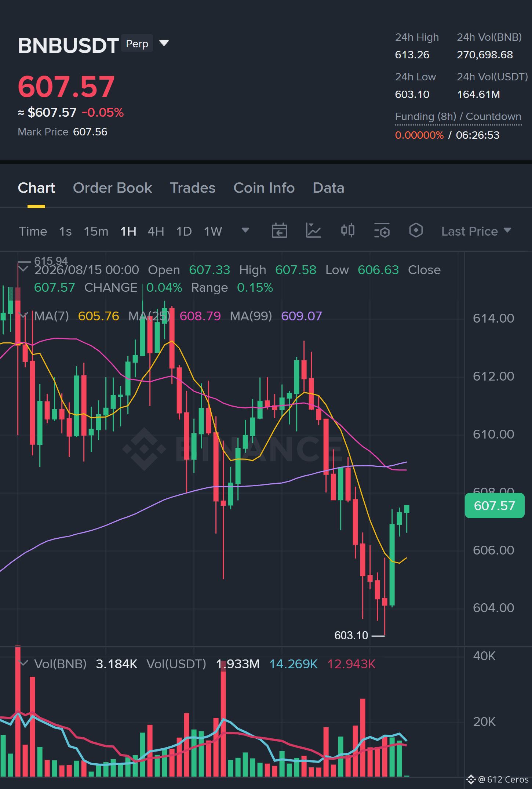Tap the 24h Low 603.10 value
Viewport: 532px width, 789px height.
412,94
